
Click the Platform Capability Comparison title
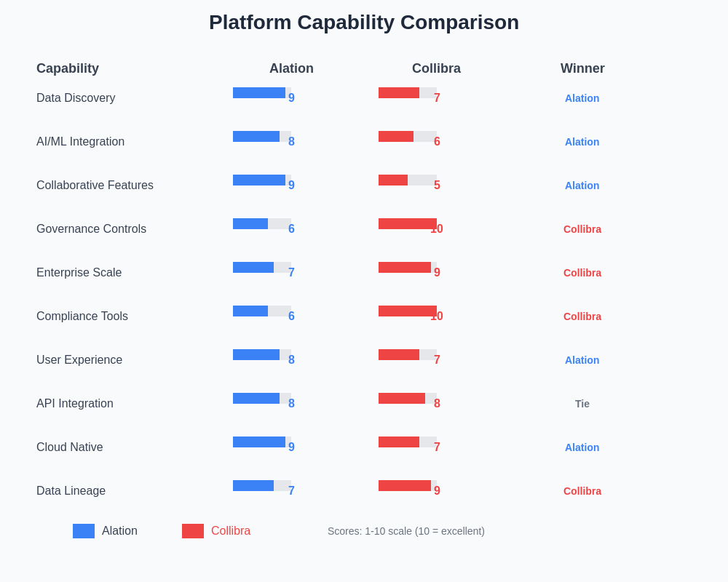364,23
